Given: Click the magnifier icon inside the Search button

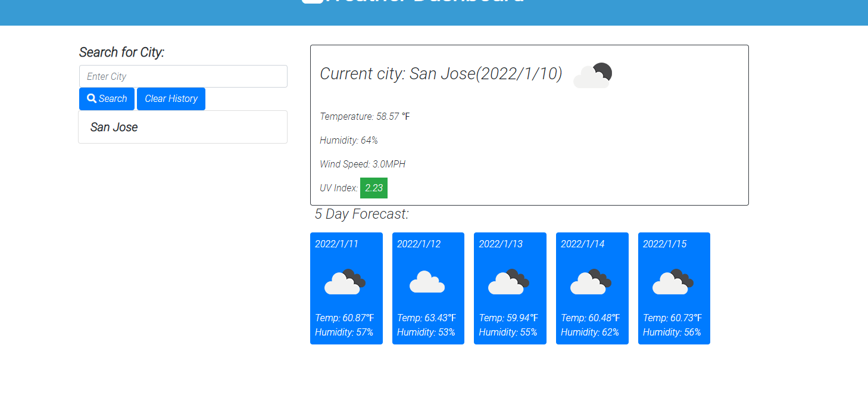Looking at the screenshot, I should pos(91,98).
